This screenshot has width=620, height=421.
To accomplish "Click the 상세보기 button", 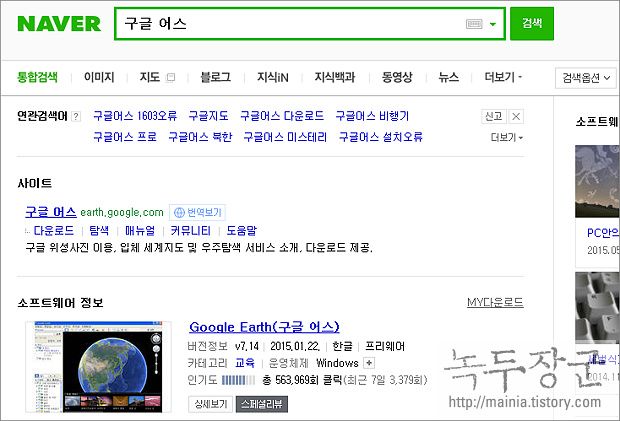I will tap(211, 404).
